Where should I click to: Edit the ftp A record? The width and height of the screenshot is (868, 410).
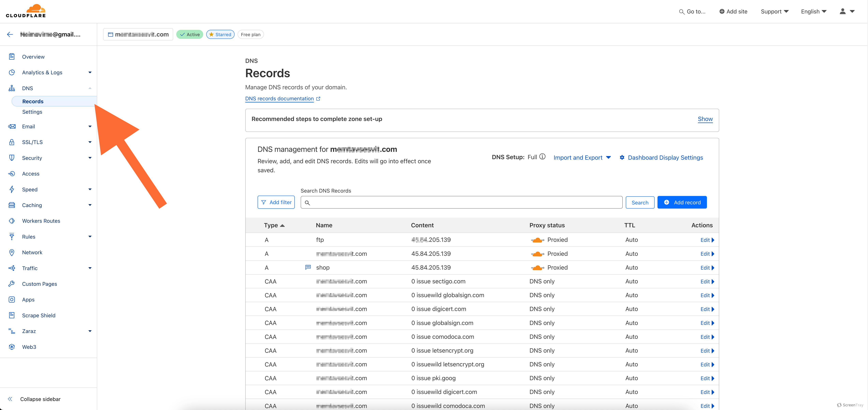click(707, 240)
